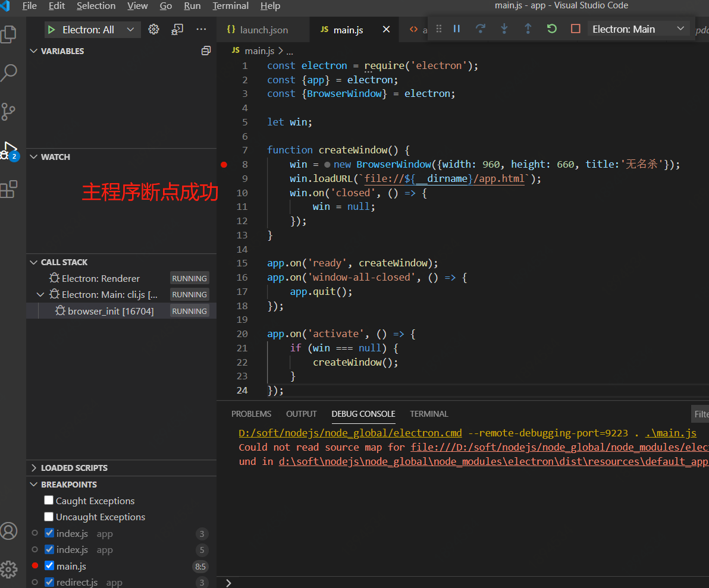Select Electron: Renderer bug icon session
Screen dimensions: 709x588
tap(54, 278)
